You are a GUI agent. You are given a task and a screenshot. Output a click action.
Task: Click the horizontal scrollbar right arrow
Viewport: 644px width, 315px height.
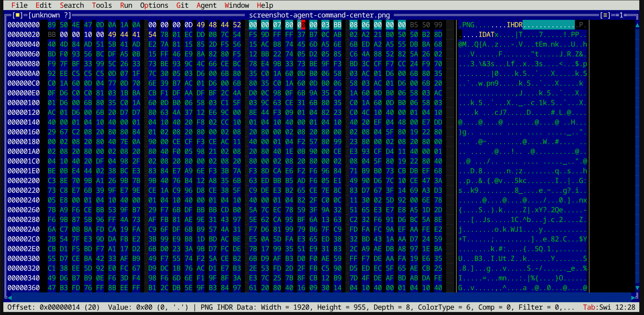tap(633, 298)
